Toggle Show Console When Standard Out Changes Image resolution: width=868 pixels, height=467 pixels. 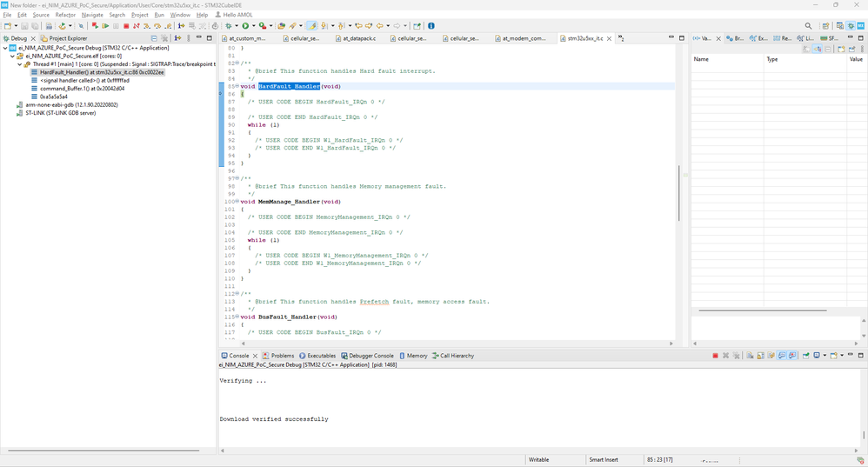(781, 356)
